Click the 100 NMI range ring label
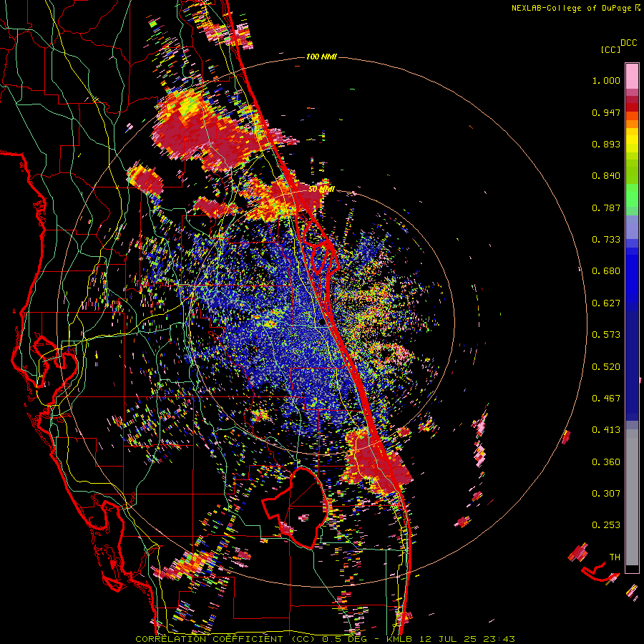This screenshot has width=644, height=644. pos(321,57)
